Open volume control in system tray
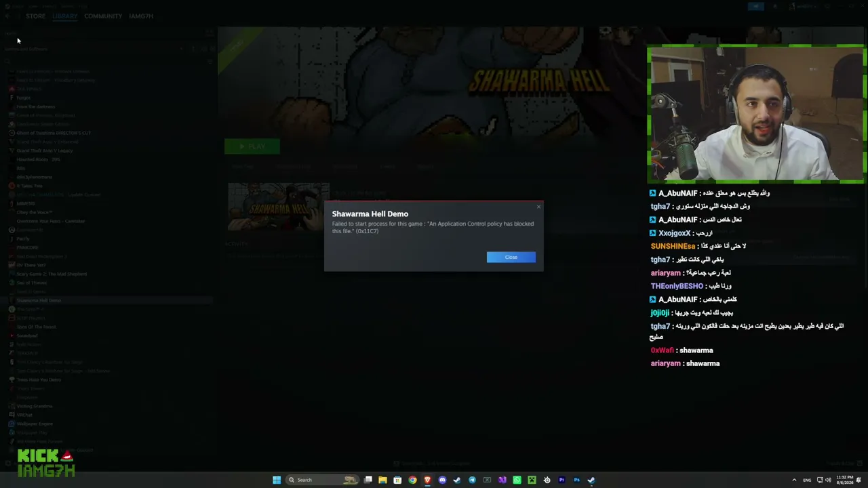 828,480
